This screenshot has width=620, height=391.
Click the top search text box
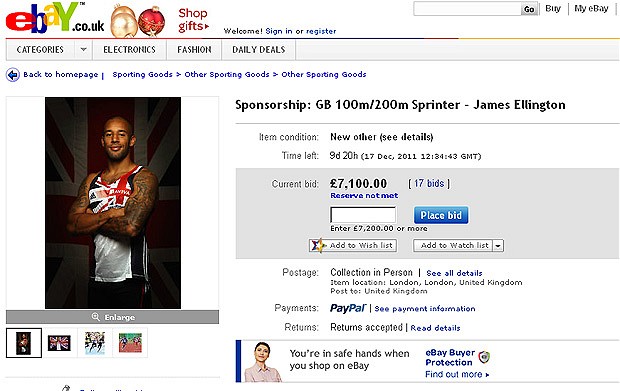pyautogui.click(x=467, y=9)
